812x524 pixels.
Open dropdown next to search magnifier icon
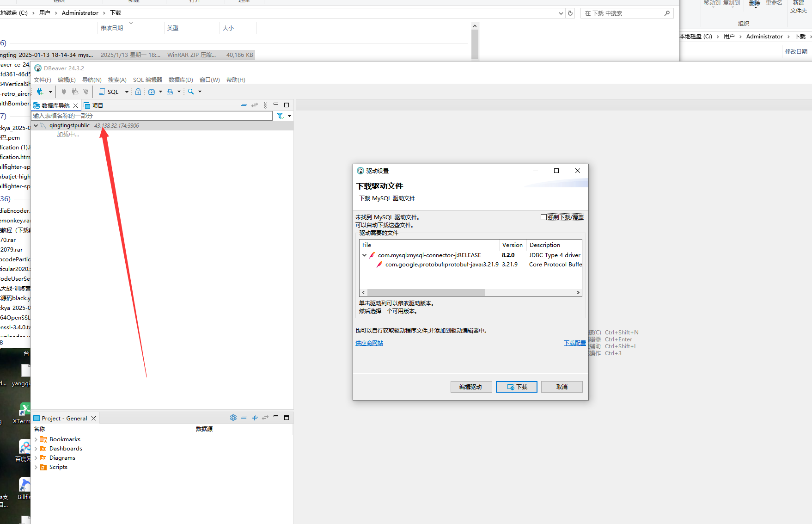click(200, 92)
